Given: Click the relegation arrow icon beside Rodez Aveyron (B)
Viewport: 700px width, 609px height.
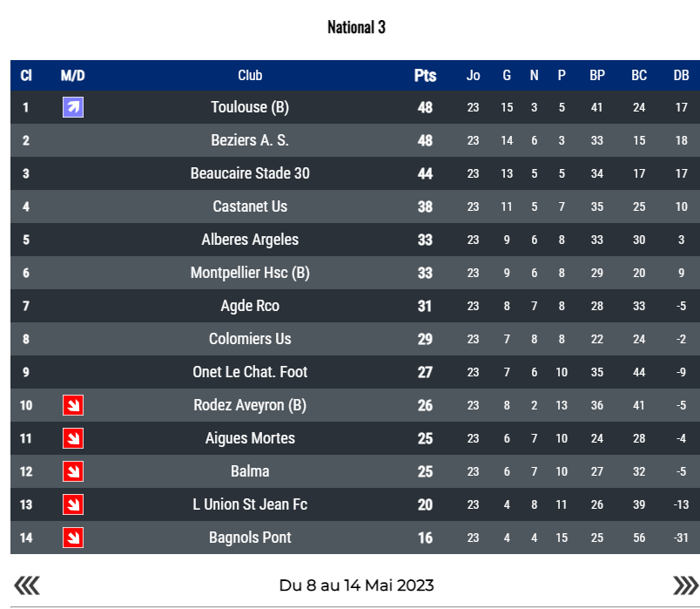Looking at the screenshot, I should click(73, 405).
